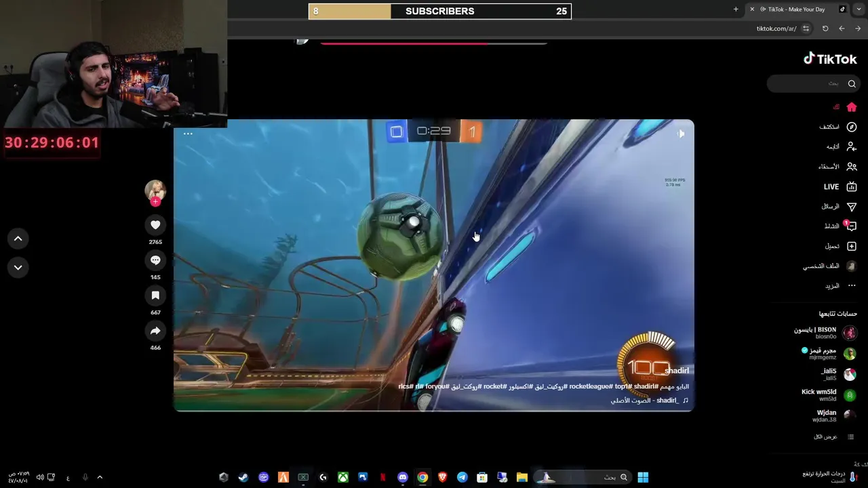Open File Explorer from the taskbar
This screenshot has width=868, height=488.
click(522, 477)
